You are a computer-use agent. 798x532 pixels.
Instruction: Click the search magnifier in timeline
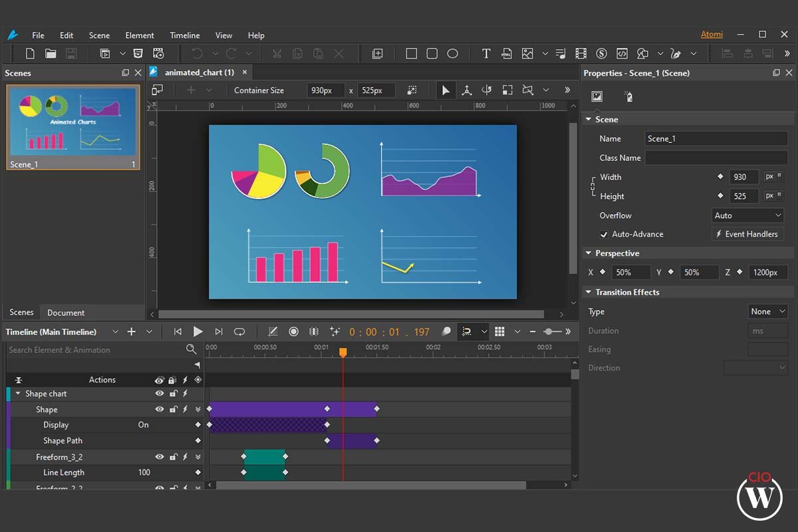[192, 349]
